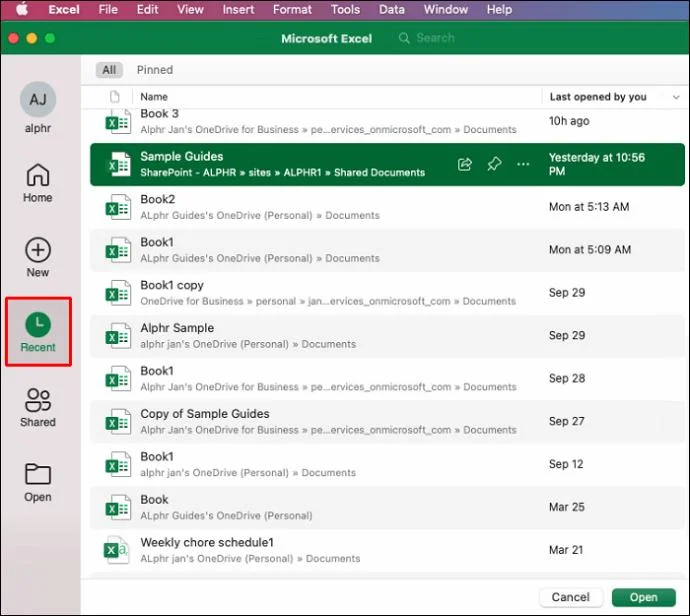The height and width of the screenshot is (616, 690).
Task: Click the Yesterday at 10:56 PM timestamp
Action: point(597,164)
